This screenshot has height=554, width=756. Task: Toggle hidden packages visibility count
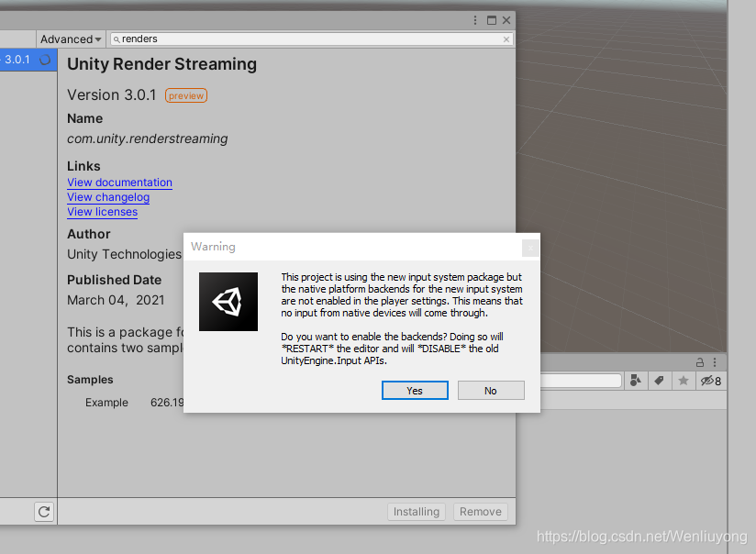pos(711,381)
